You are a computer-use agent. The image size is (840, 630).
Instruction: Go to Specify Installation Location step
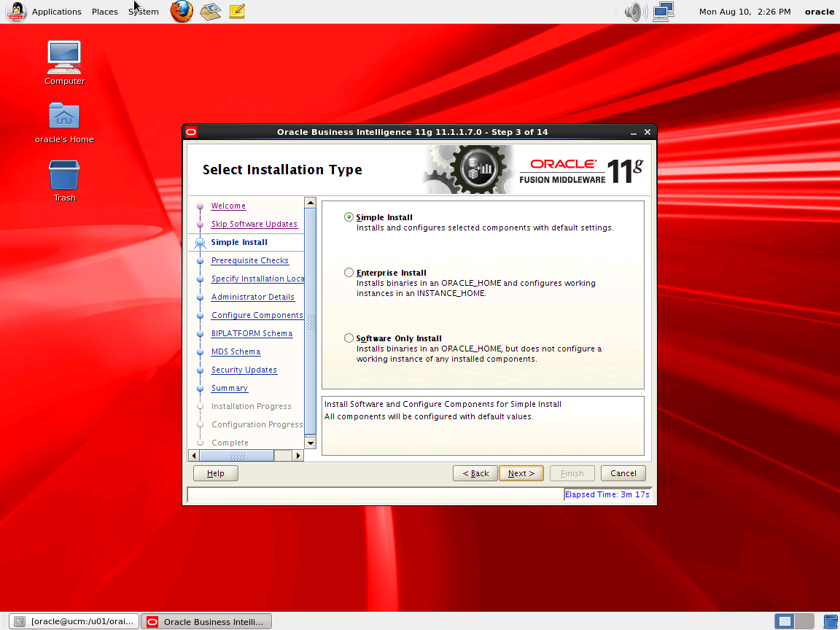tap(257, 279)
